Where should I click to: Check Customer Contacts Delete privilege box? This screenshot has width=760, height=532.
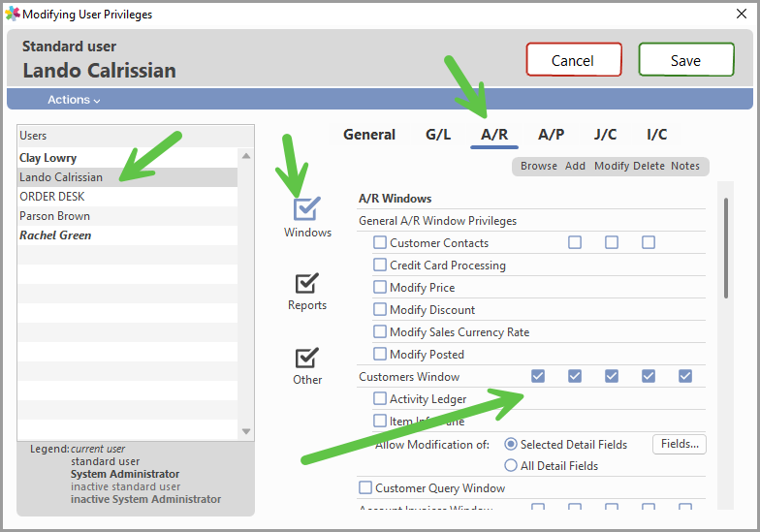649,242
